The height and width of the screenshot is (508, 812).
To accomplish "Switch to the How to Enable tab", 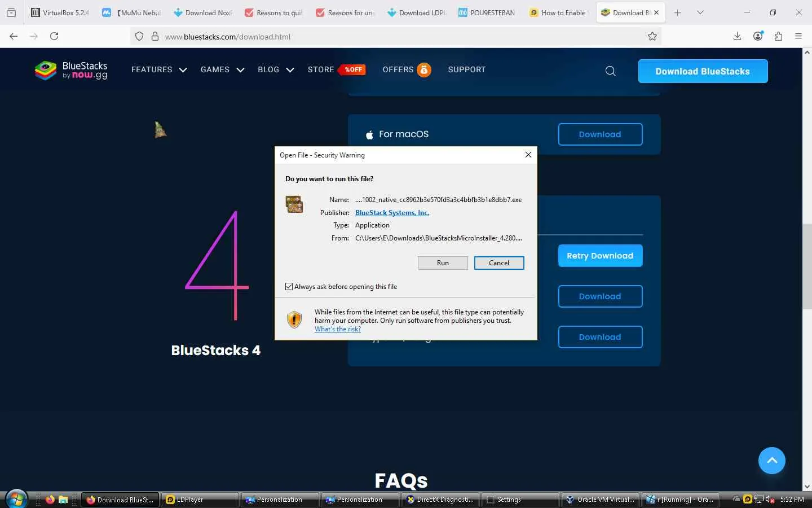I will click(558, 12).
